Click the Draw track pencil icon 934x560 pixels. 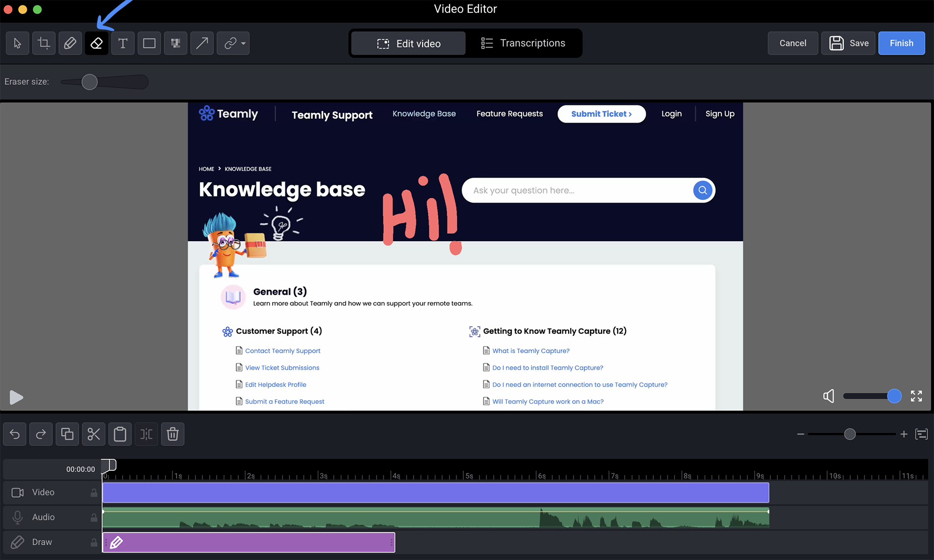pos(18,542)
